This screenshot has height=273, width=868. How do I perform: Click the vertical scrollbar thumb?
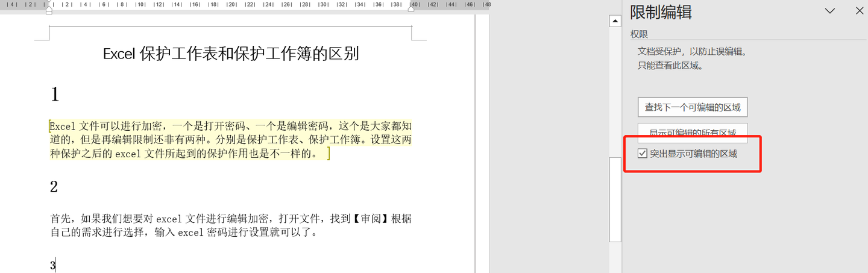[x=615, y=199]
